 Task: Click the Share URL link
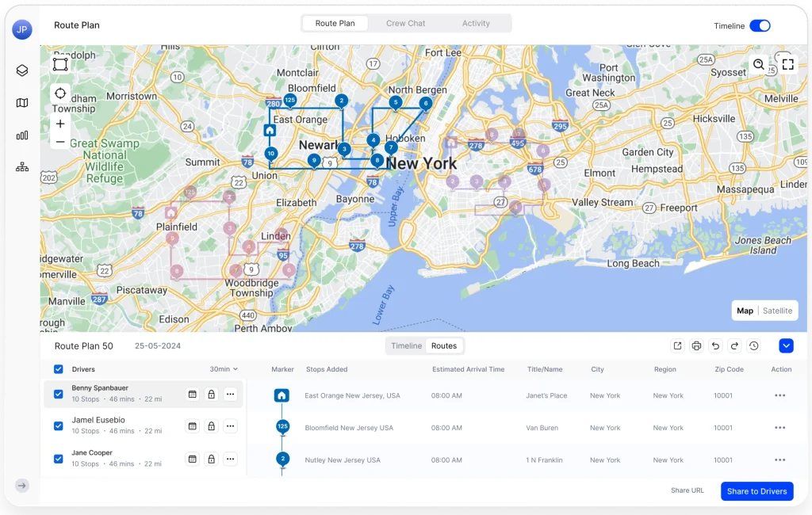point(688,490)
